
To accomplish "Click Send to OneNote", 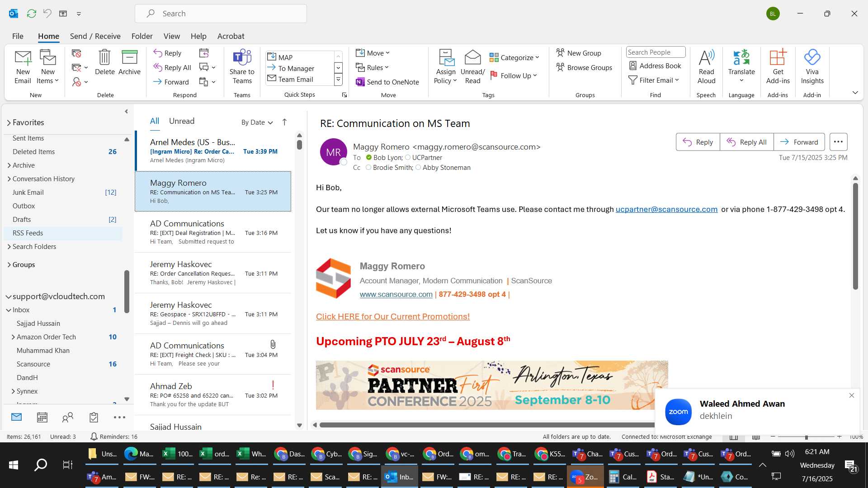I will [387, 82].
